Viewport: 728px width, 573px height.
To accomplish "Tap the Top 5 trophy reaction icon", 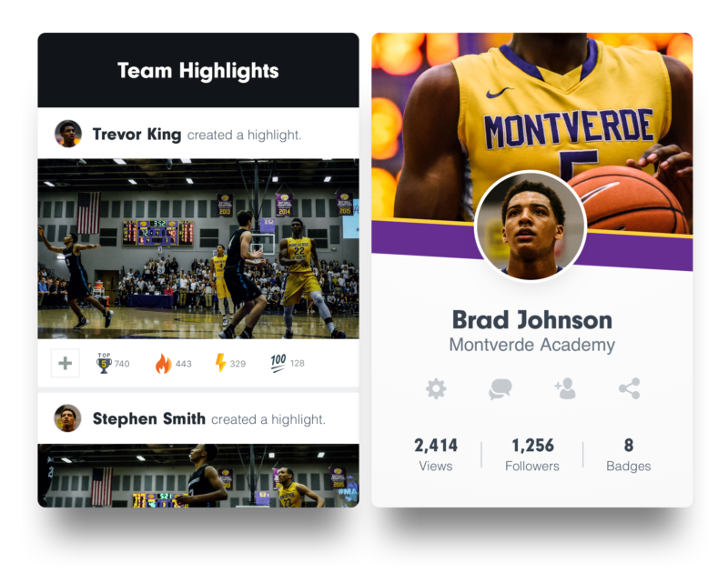I will tap(104, 363).
